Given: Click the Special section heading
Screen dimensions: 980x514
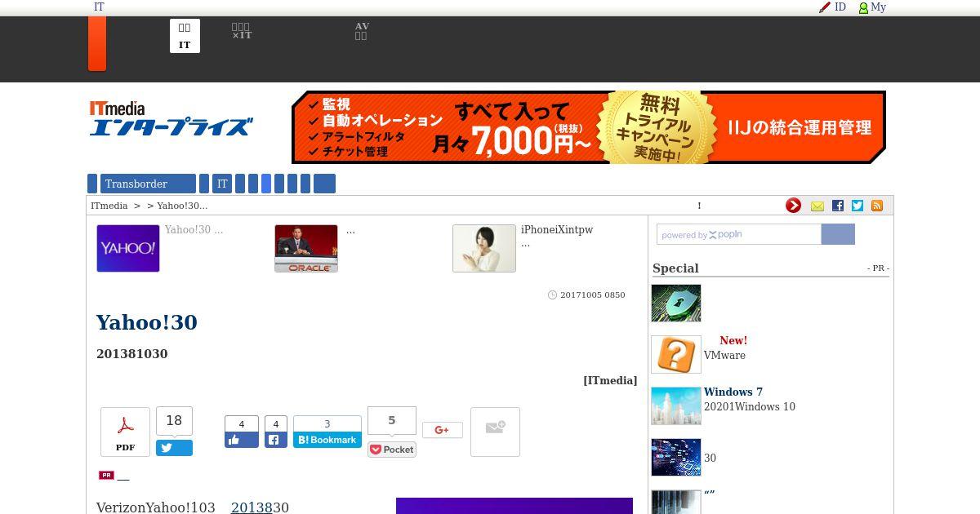Looking at the screenshot, I should 675,268.
